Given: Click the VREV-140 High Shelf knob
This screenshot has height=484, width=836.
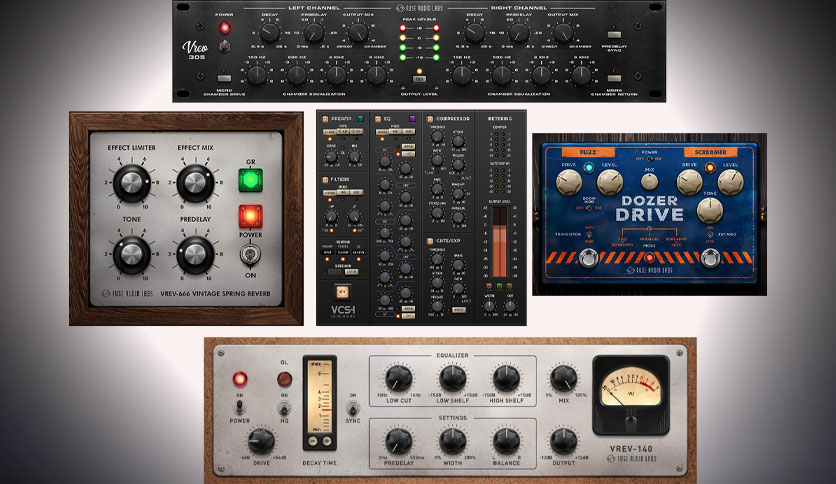Looking at the screenshot, I should point(506,379).
